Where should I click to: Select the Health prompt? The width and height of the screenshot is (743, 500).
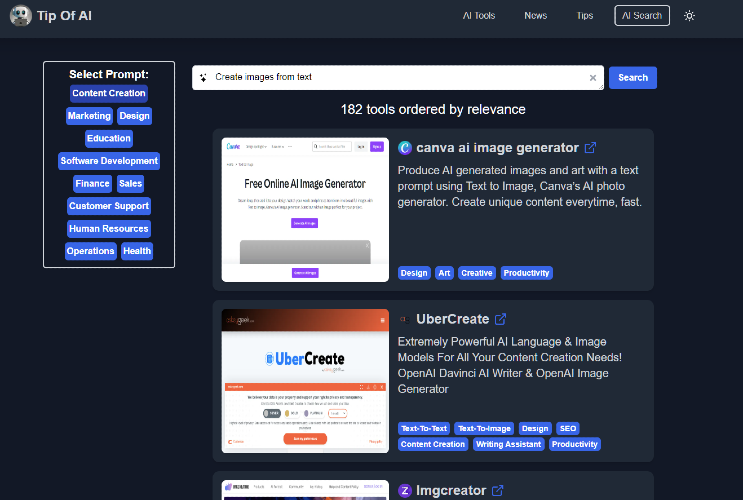pos(137,251)
